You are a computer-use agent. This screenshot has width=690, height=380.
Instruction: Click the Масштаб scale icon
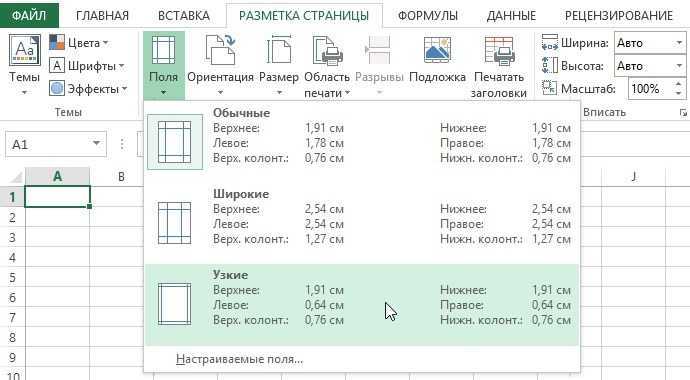[550, 88]
